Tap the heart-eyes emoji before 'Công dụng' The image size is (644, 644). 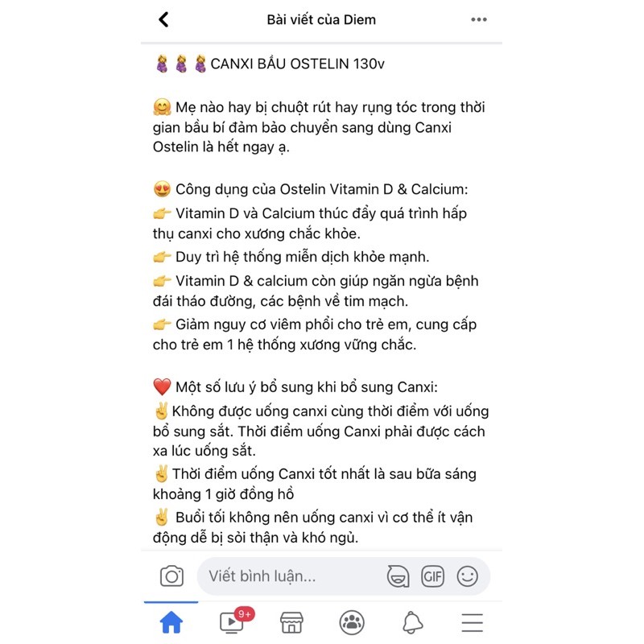(x=162, y=189)
